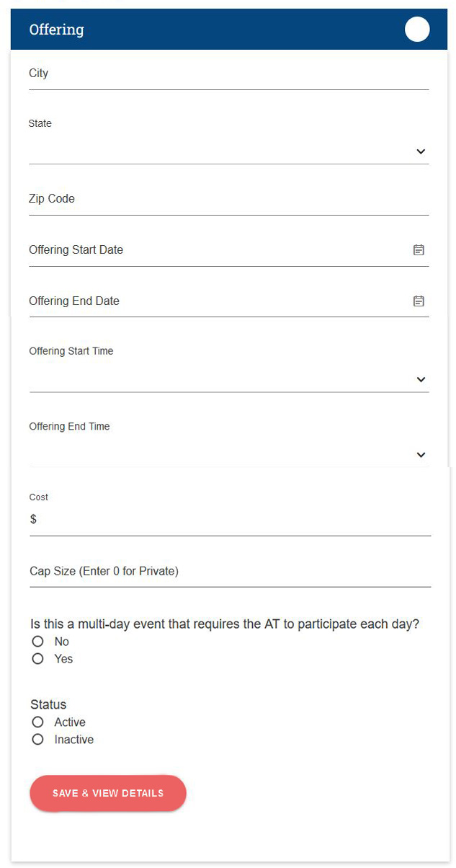This screenshot has height=868, width=456.
Task: Focus the Cap Size input field
Action: (231, 572)
